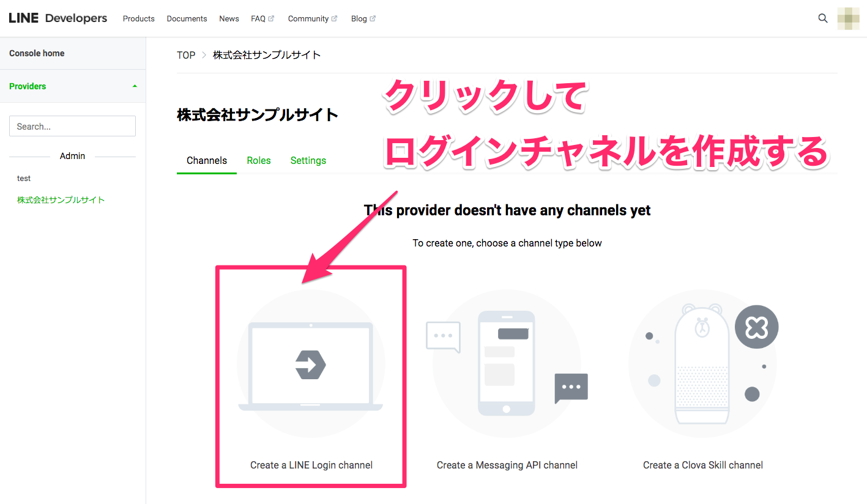Select the Channels tab
Image resolution: width=867 pixels, height=504 pixels.
[207, 160]
